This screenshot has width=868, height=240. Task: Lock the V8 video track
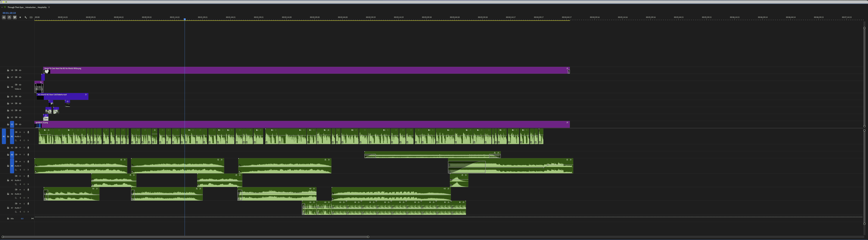pyautogui.click(x=8, y=70)
